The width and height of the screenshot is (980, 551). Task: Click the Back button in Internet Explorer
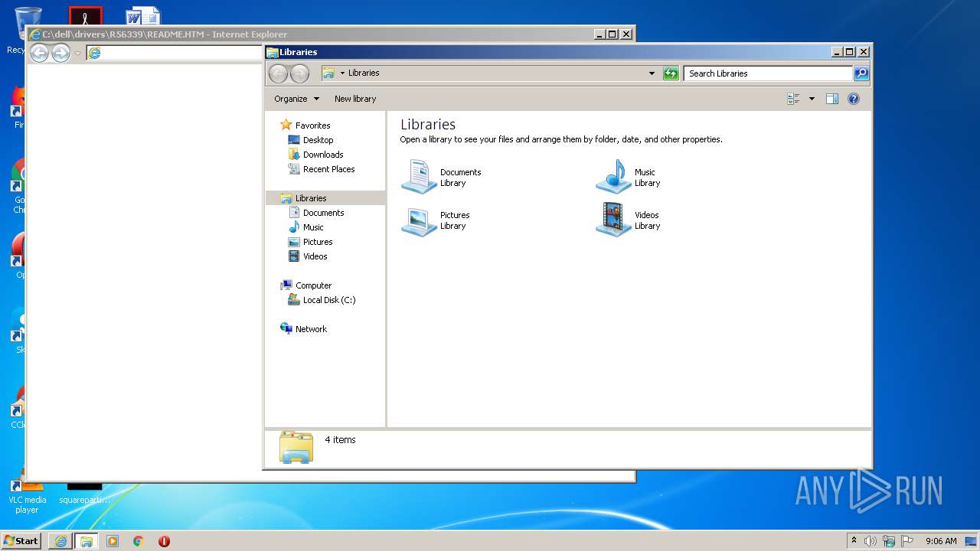tap(39, 53)
